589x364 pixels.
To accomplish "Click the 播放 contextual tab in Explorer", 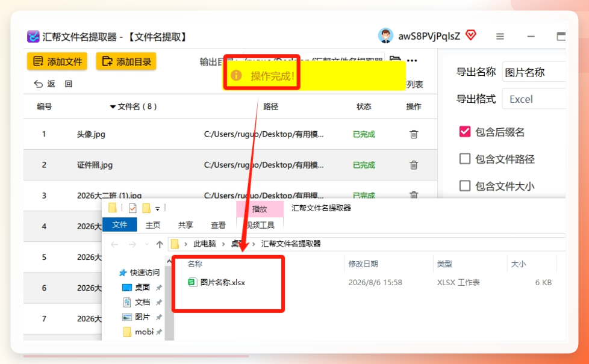I will coord(260,209).
